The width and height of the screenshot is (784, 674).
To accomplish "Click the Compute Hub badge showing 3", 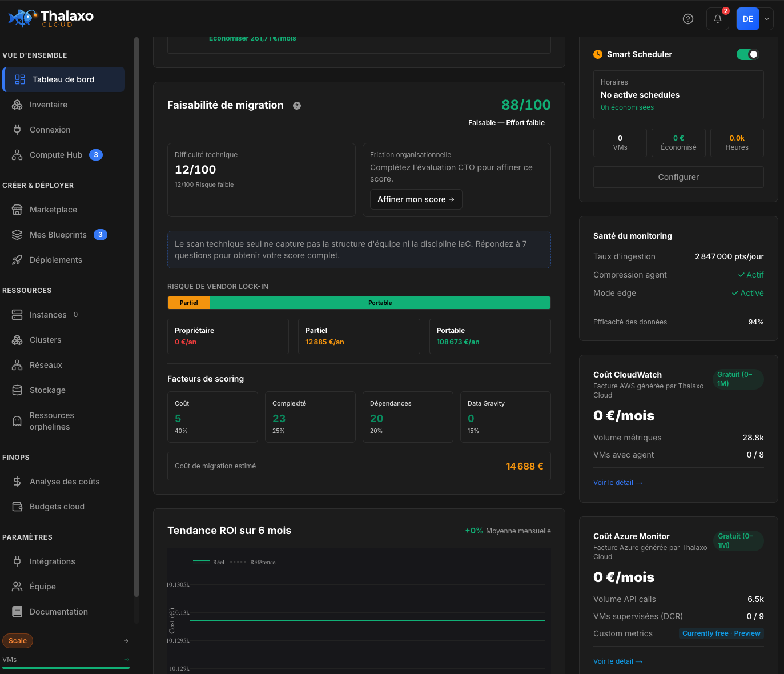I will 96,155.
